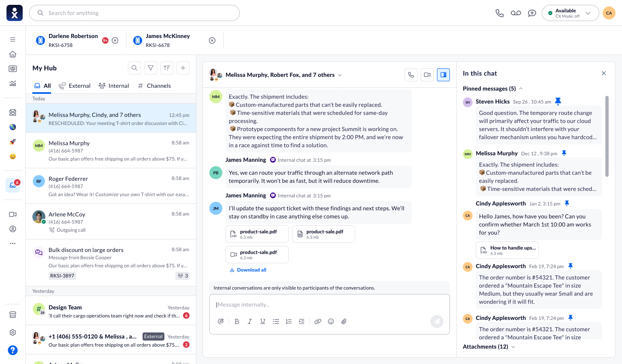Send the internal message
The height and width of the screenshot is (364, 622).
click(437, 322)
